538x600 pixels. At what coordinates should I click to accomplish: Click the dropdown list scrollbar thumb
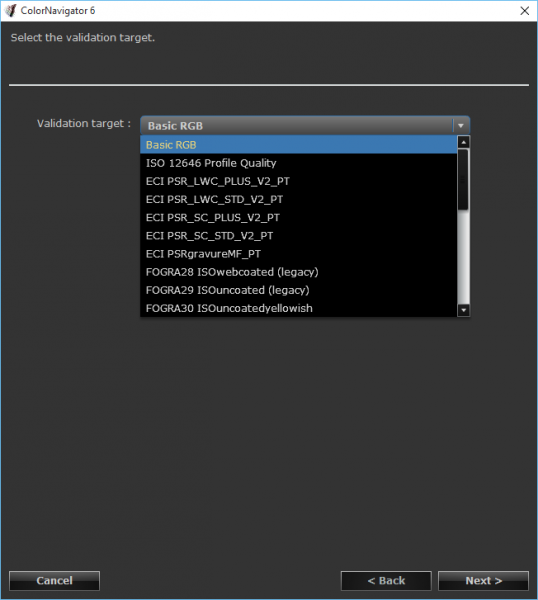463,179
